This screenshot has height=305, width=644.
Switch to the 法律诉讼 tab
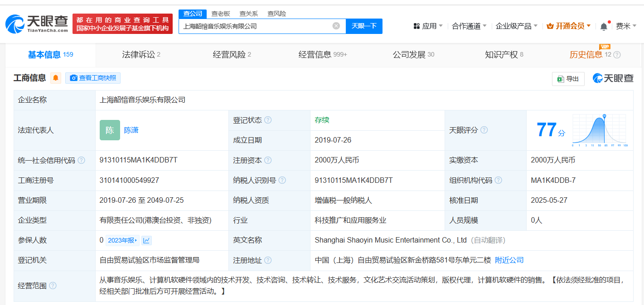tap(141, 55)
